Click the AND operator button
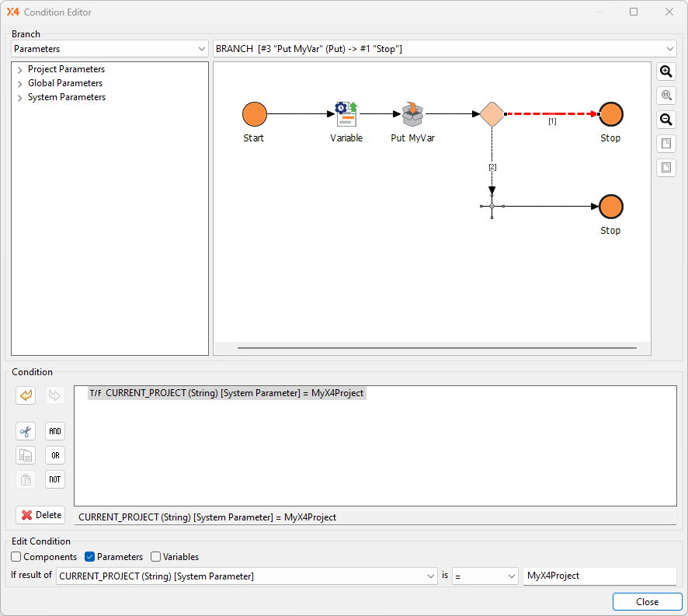The image size is (688, 616). 54,431
